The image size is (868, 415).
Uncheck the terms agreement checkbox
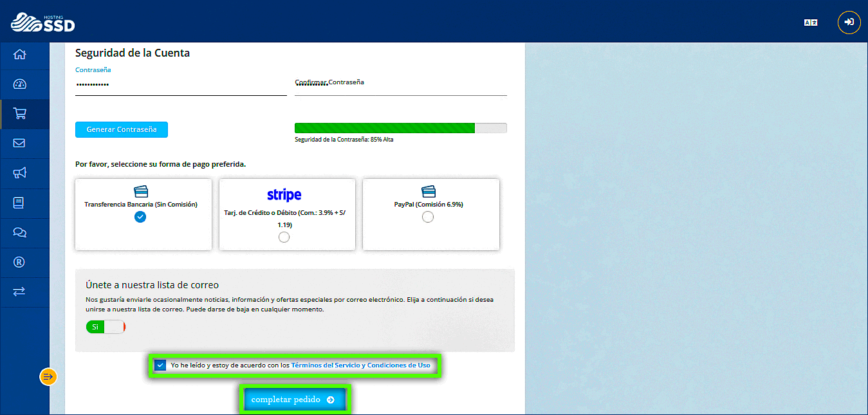(161, 365)
